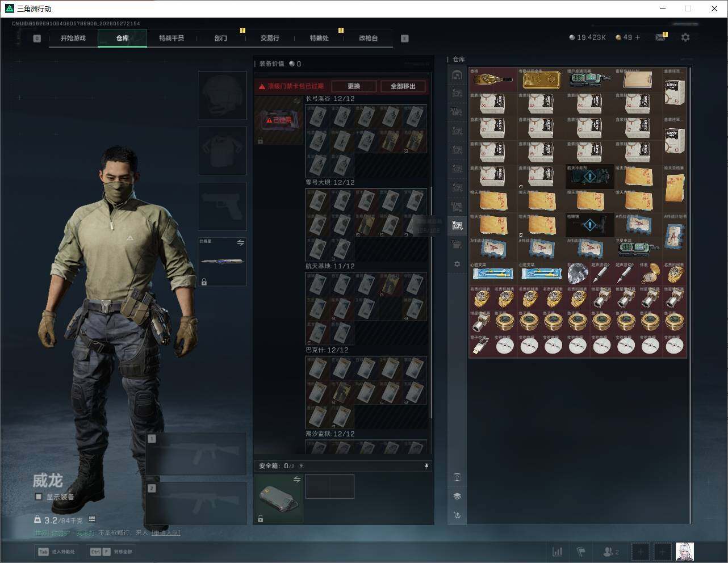
Task: Click the safe box case thumbnail
Action: click(278, 499)
